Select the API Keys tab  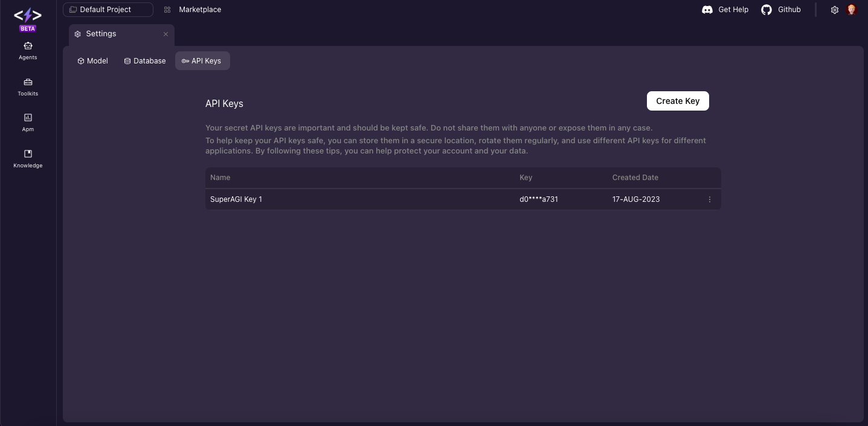point(202,61)
